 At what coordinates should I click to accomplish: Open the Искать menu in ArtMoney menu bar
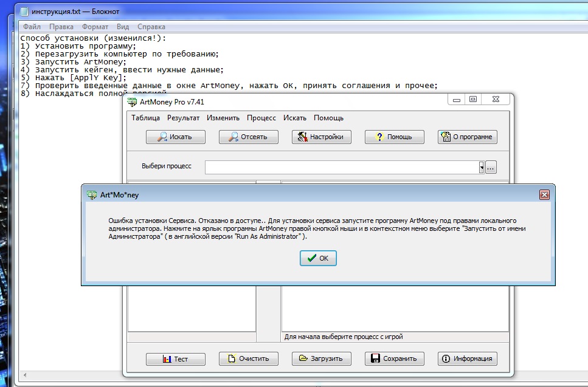click(x=295, y=118)
